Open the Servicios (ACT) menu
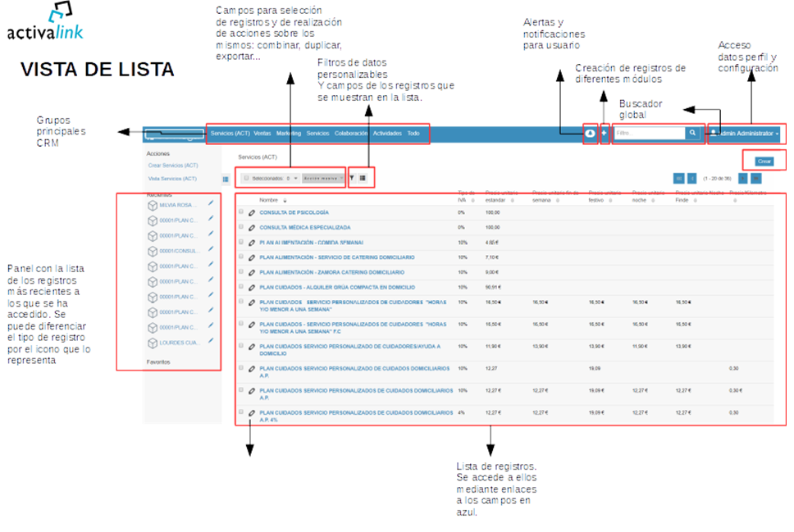The image size is (794, 532). click(x=230, y=134)
